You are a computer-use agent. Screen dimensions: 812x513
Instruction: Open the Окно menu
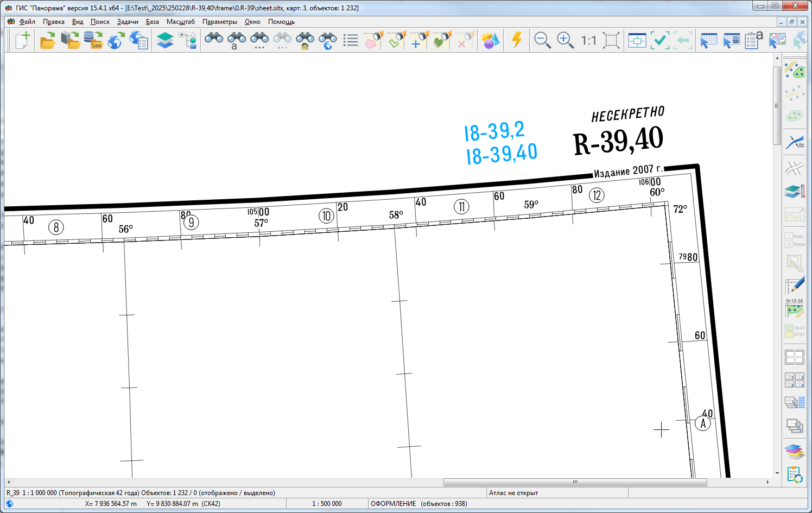click(252, 22)
